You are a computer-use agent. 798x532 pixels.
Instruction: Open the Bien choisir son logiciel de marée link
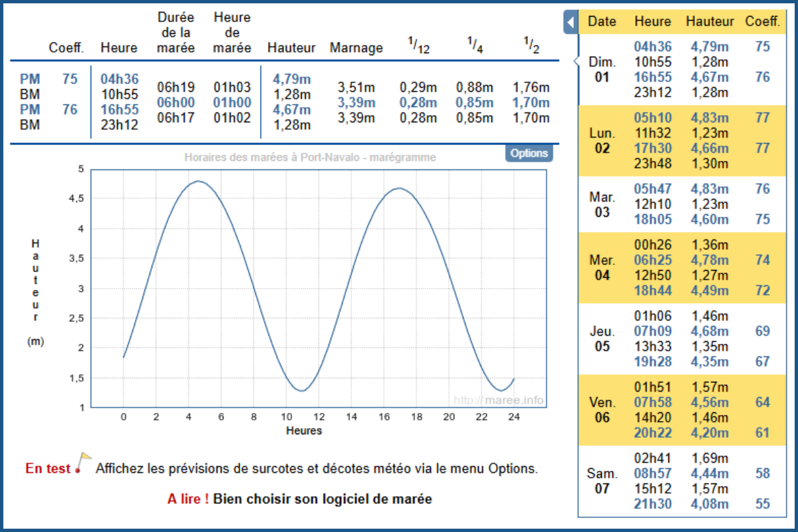coord(323,499)
